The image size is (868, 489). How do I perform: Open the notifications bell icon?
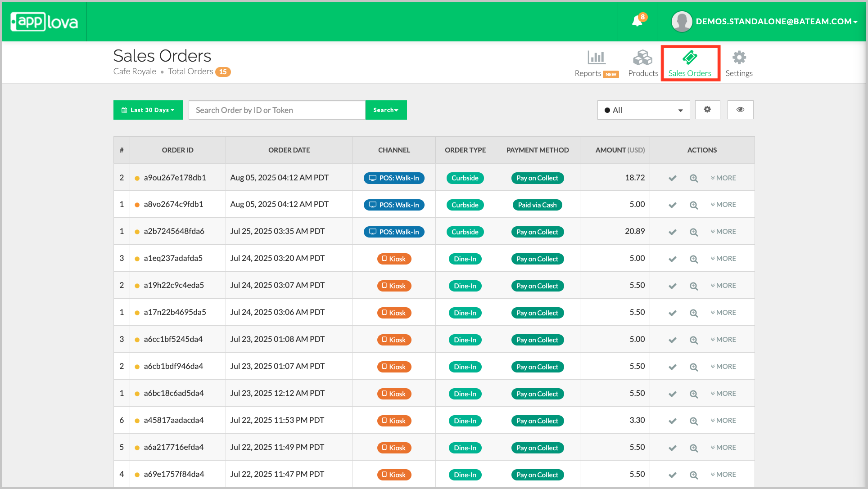pyautogui.click(x=637, y=21)
